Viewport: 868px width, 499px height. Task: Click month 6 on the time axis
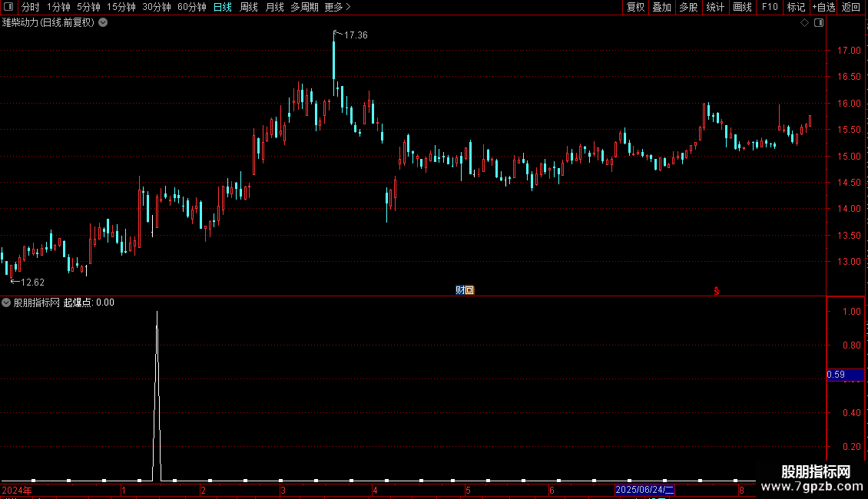552,490
